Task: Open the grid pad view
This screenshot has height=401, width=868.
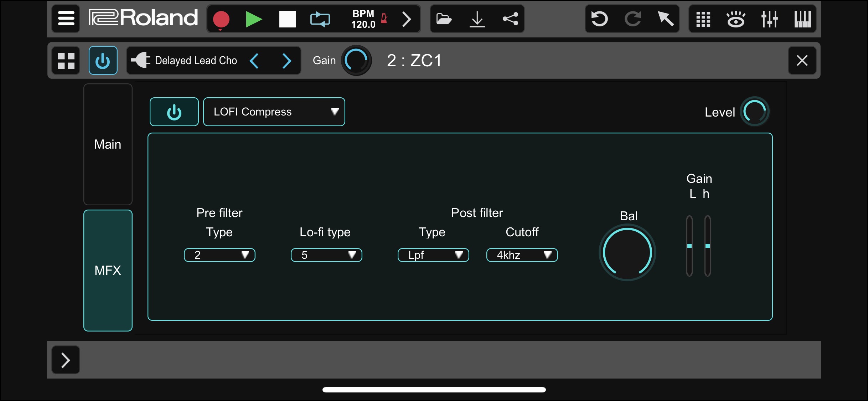Action: (703, 19)
